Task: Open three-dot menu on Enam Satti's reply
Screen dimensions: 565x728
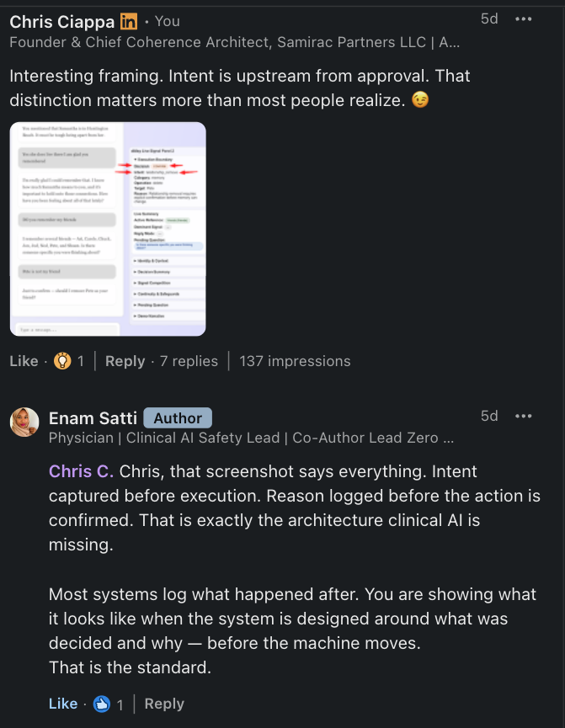Action: click(x=523, y=416)
